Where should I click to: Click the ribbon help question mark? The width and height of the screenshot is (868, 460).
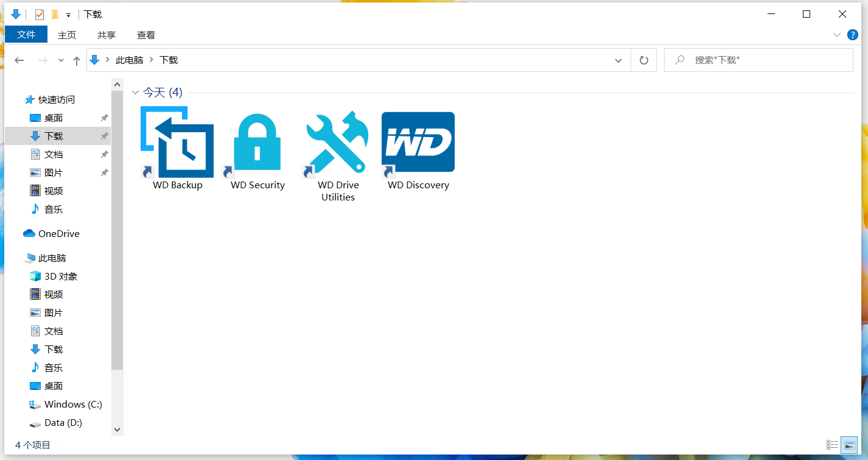click(852, 35)
